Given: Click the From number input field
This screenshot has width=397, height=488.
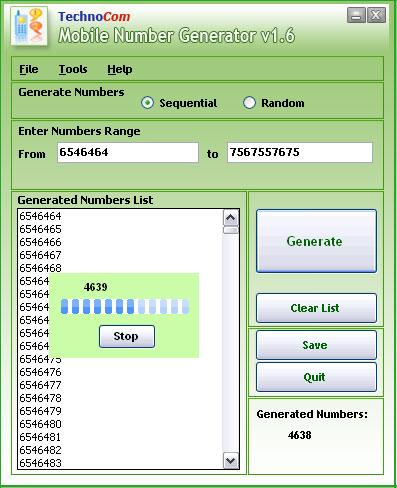Looking at the screenshot, I should point(128,153).
